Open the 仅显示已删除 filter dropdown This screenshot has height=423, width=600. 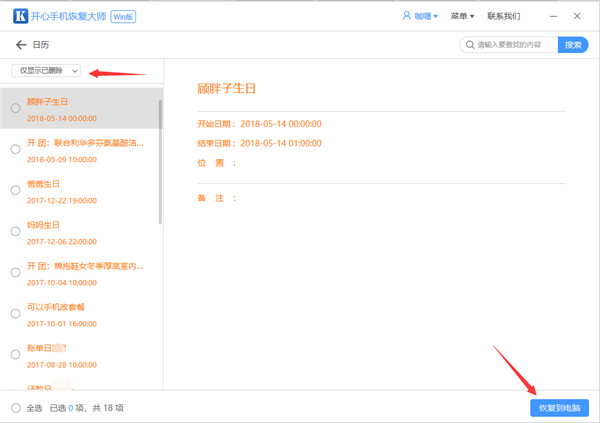(x=46, y=71)
